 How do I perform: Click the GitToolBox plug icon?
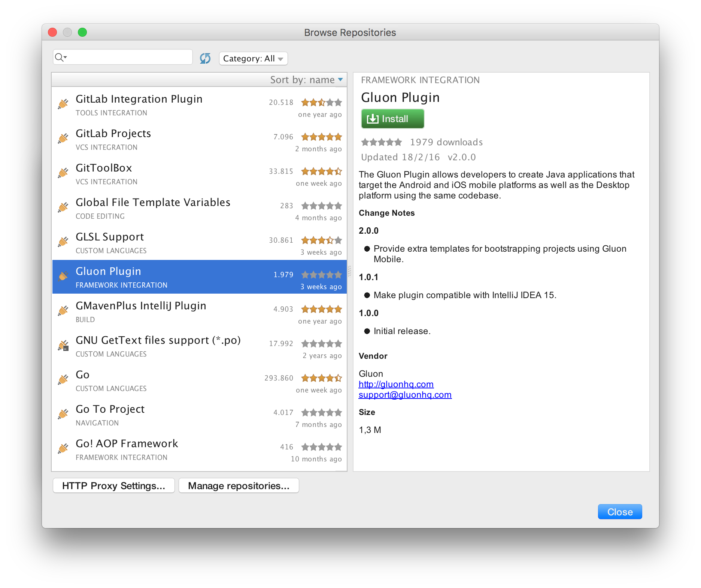click(x=63, y=173)
